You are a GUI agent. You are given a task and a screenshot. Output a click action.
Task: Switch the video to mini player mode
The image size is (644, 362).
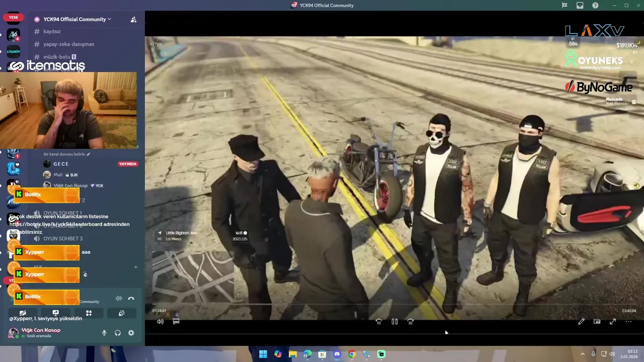[x=597, y=322]
